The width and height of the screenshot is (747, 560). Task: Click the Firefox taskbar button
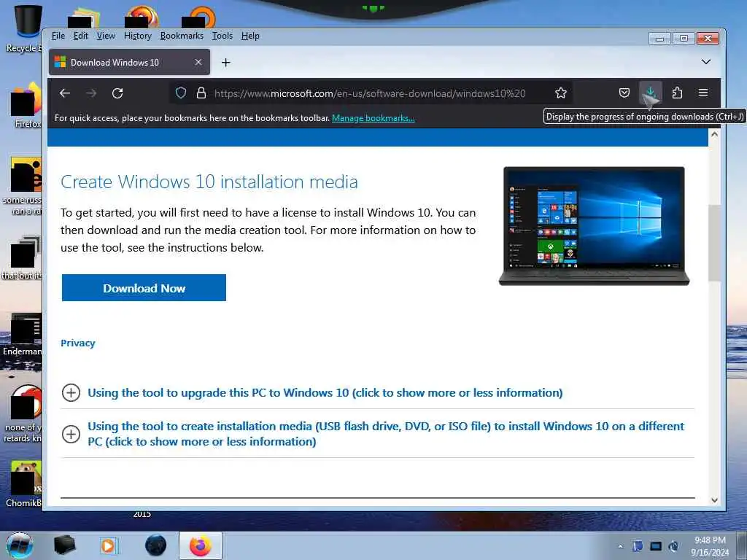pos(201,545)
